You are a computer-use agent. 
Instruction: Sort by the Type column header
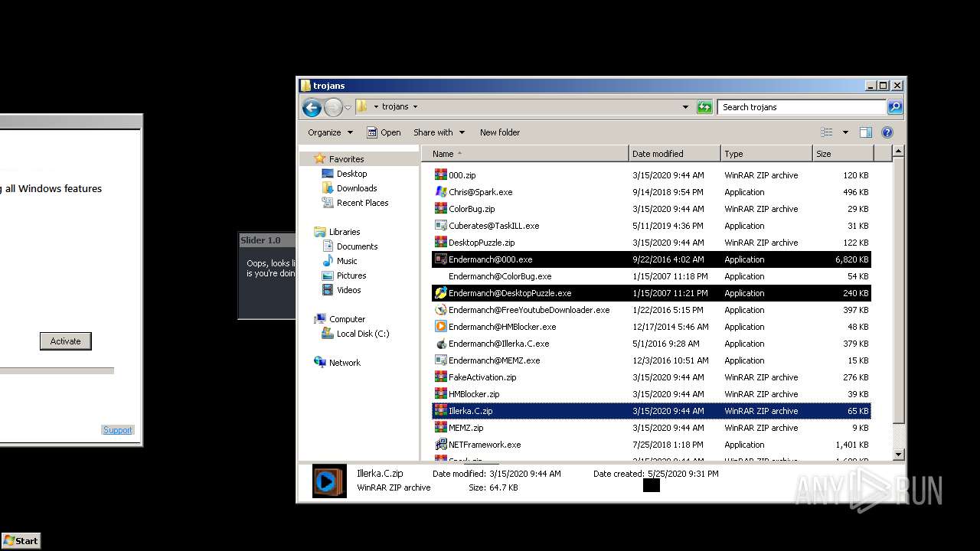tap(766, 154)
